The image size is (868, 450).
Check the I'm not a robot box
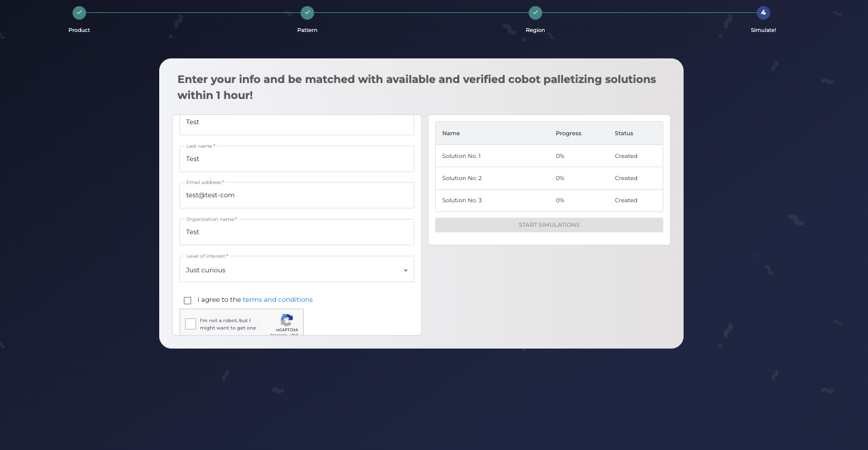tap(191, 324)
